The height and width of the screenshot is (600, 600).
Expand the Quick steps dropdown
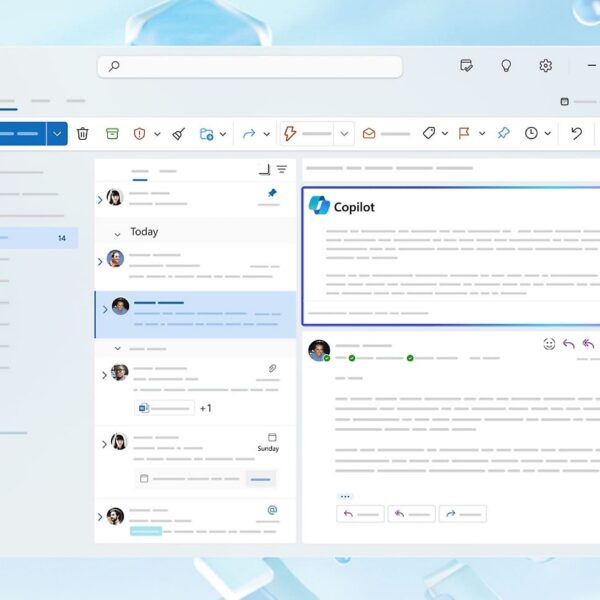pyautogui.click(x=344, y=134)
